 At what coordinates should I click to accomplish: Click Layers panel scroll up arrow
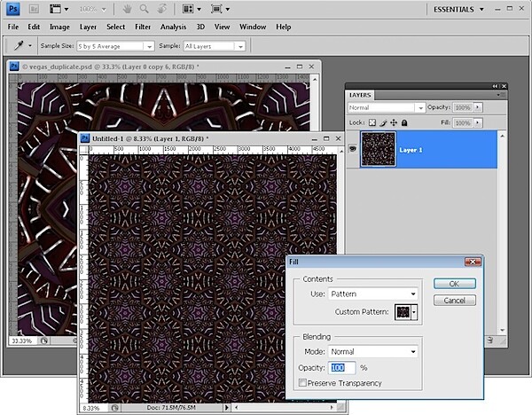[503, 136]
